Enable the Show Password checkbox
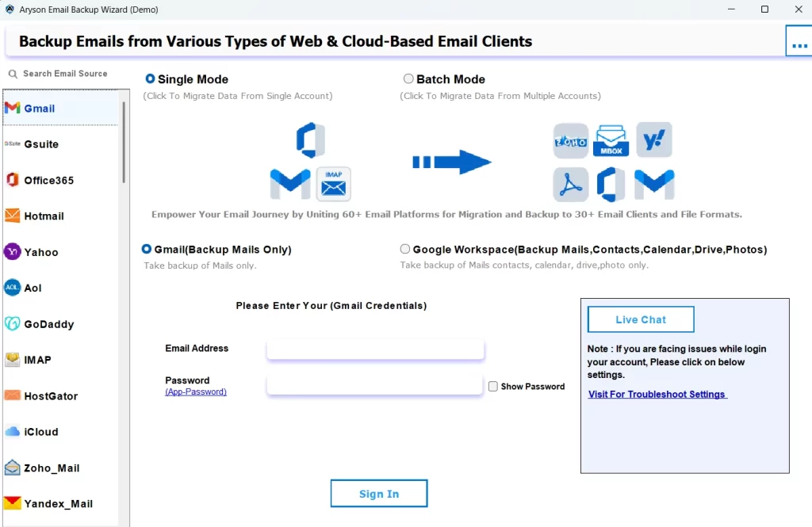 click(x=492, y=386)
